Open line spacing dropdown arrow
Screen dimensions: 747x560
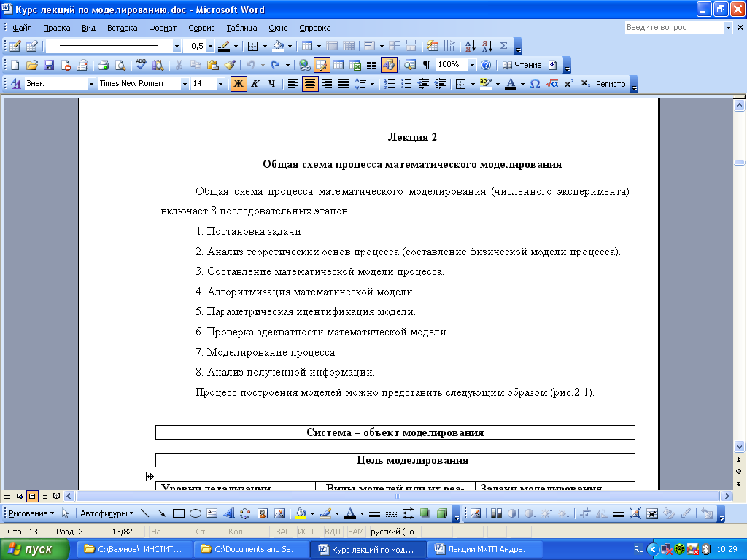click(x=372, y=85)
